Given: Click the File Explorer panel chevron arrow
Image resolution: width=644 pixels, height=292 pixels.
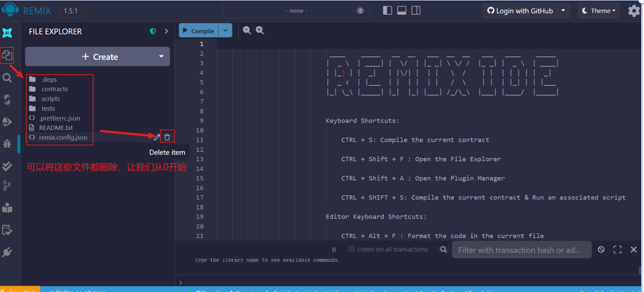Looking at the screenshot, I should click(x=167, y=31).
